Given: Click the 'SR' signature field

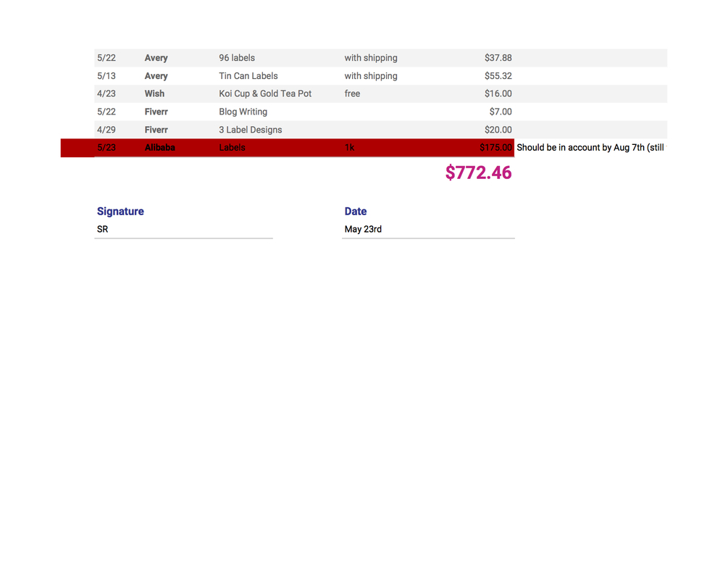Looking at the screenshot, I should pyautogui.click(x=183, y=230).
